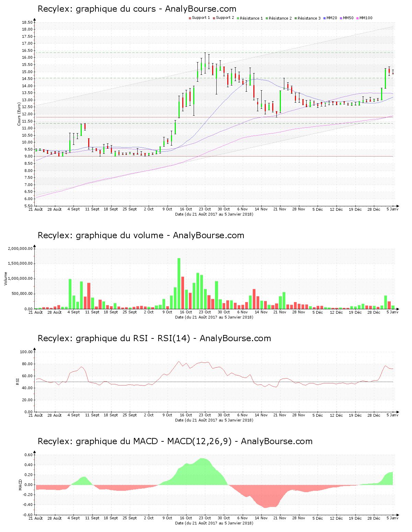Screen dimensions: 412x532
Task: Click the Support 1 legend color square
Action: pyautogui.click(x=190, y=18)
